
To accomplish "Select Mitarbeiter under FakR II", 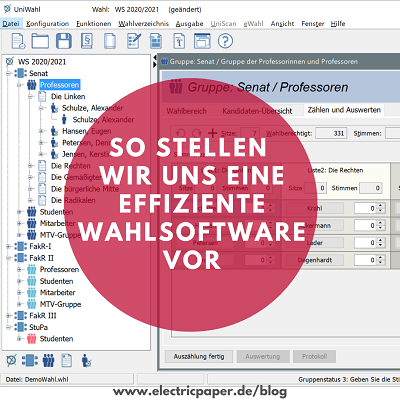I will pyautogui.click(x=58, y=293).
